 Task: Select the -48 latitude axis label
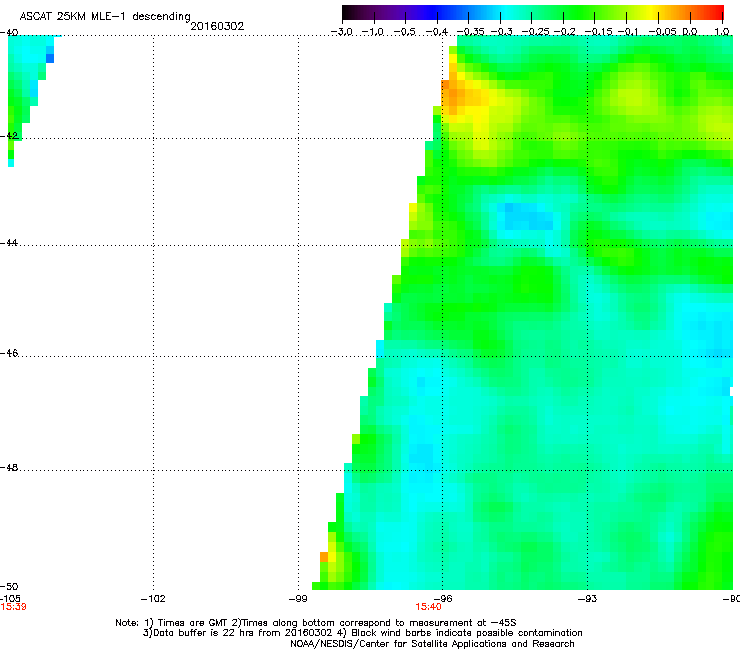(x=9, y=467)
